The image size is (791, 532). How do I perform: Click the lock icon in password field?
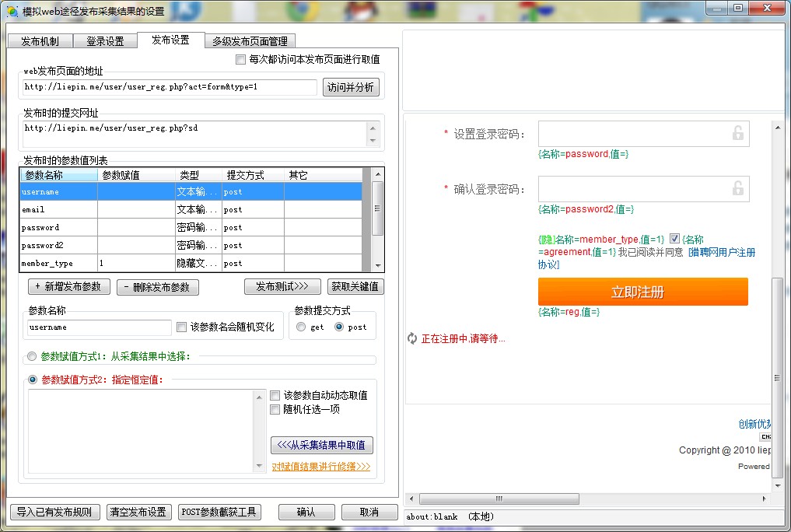coord(737,134)
